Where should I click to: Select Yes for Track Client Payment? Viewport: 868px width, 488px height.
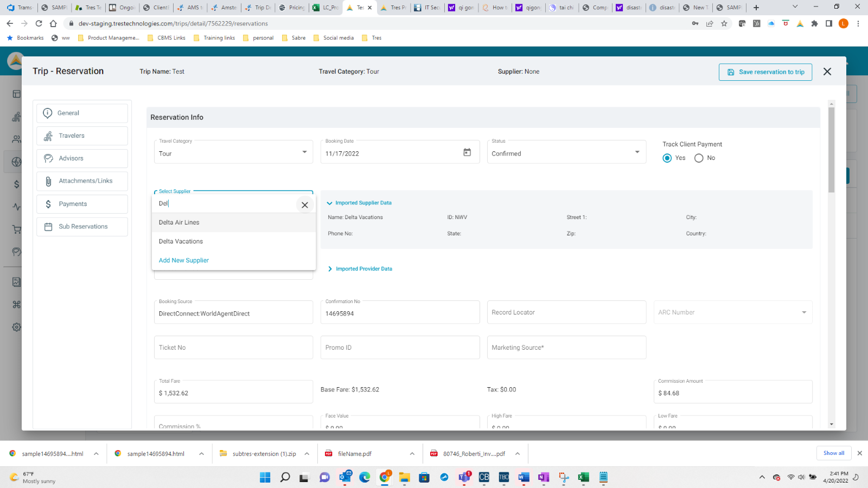tap(667, 158)
